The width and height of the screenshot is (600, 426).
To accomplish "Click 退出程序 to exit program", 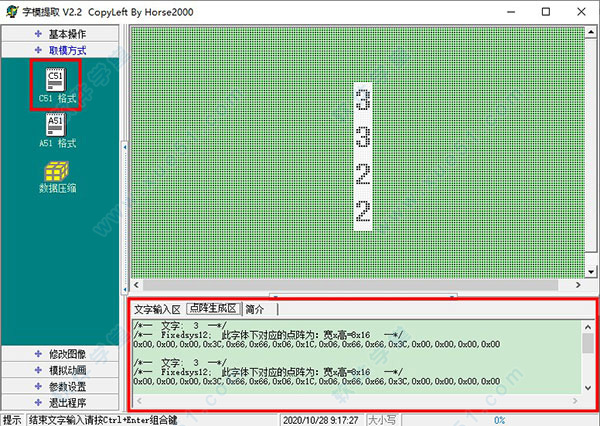I will pos(61,402).
